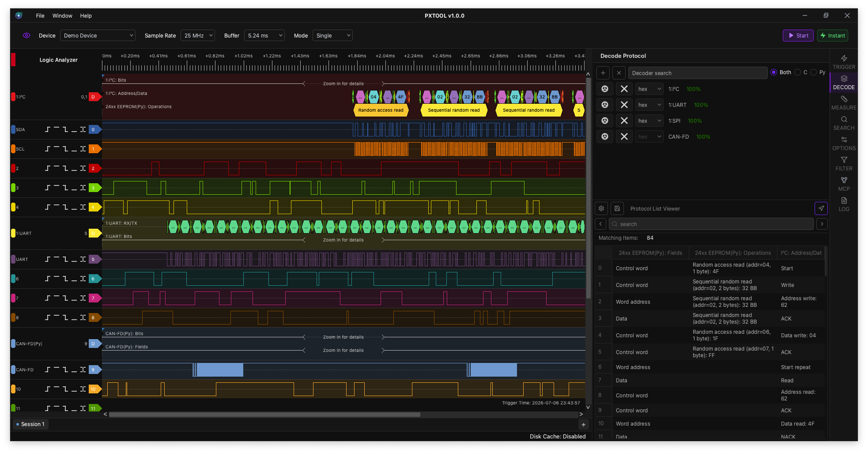Viewport: 868px width, 453px height.
Task: Open the FILTER side panel
Action: (844, 164)
